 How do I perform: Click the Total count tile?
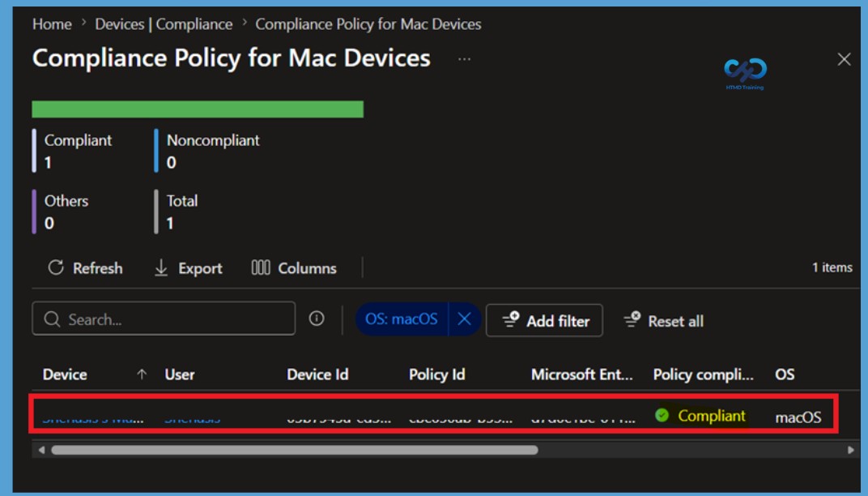click(177, 212)
